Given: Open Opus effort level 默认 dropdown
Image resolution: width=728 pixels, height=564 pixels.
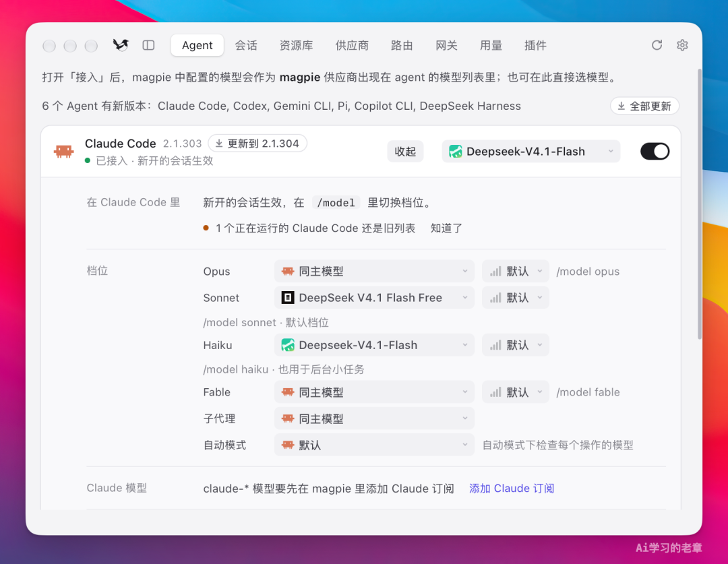Looking at the screenshot, I should click(516, 271).
